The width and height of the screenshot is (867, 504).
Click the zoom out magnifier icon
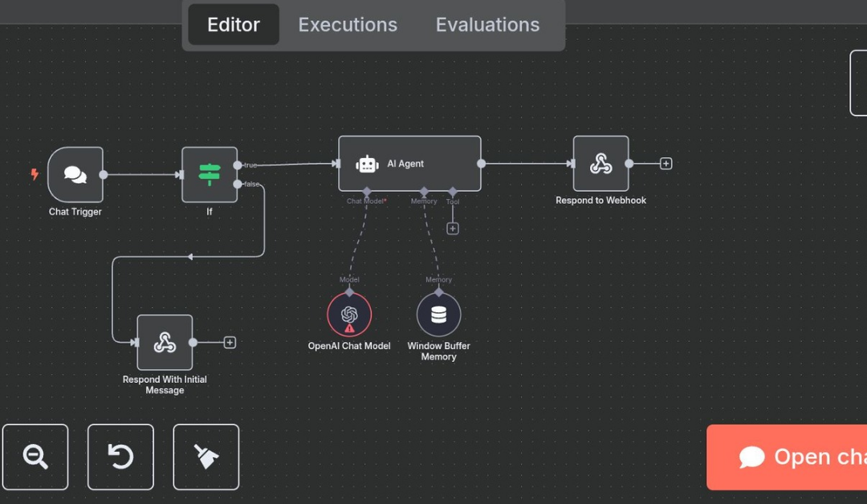(x=35, y=457)
